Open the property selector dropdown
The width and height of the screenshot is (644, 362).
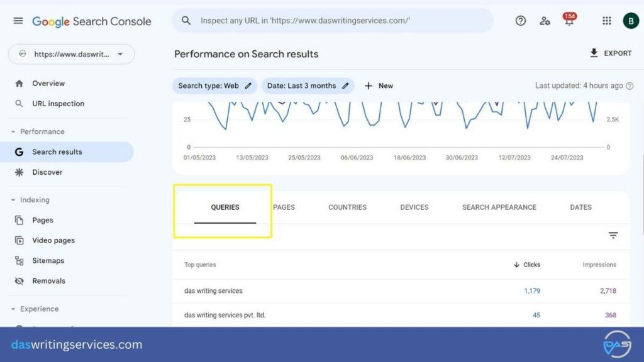point(72,54)
